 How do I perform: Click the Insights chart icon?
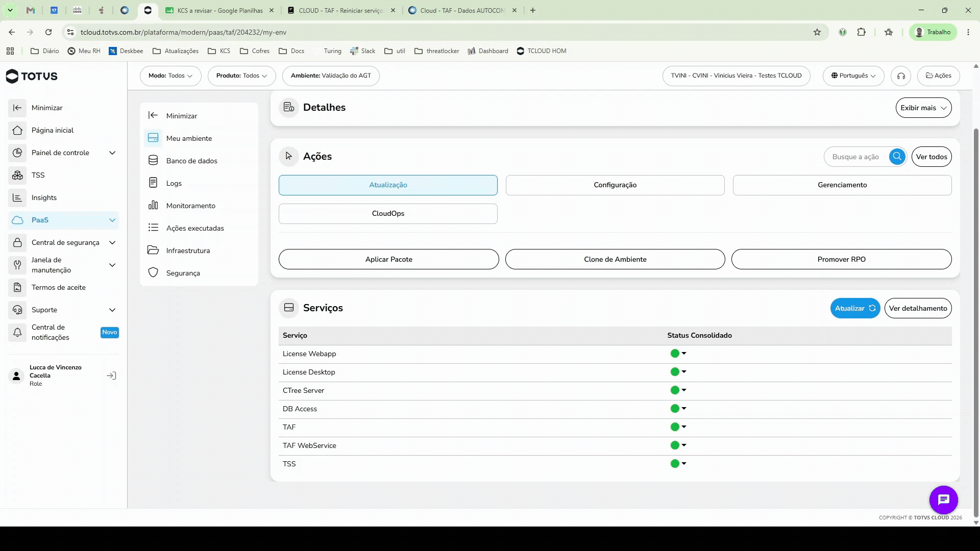[17, 197]
